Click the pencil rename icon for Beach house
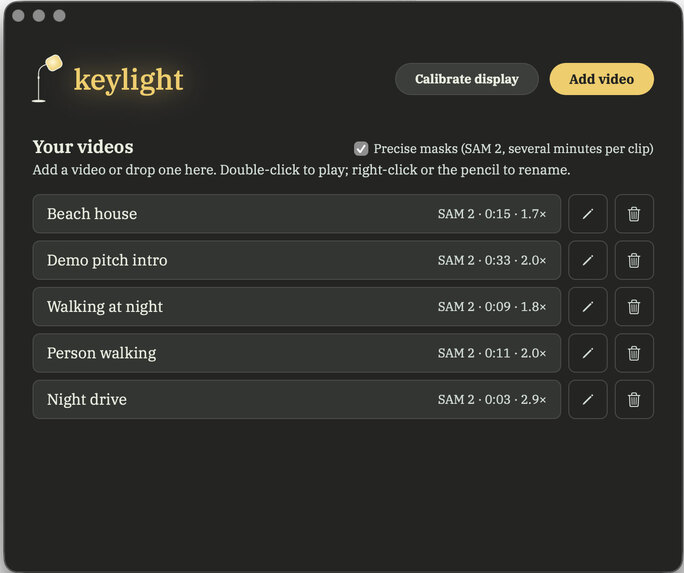 [x=588, y=214]
